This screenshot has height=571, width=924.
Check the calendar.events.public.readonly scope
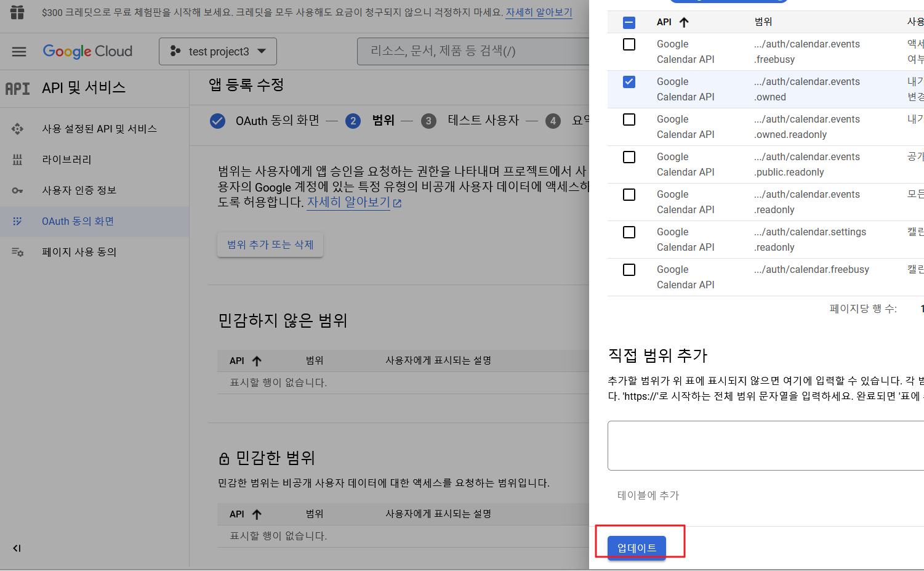629,157
